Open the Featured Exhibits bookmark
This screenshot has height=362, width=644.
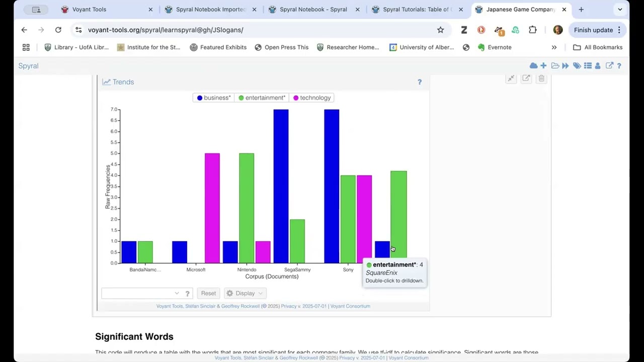point(218,47)
